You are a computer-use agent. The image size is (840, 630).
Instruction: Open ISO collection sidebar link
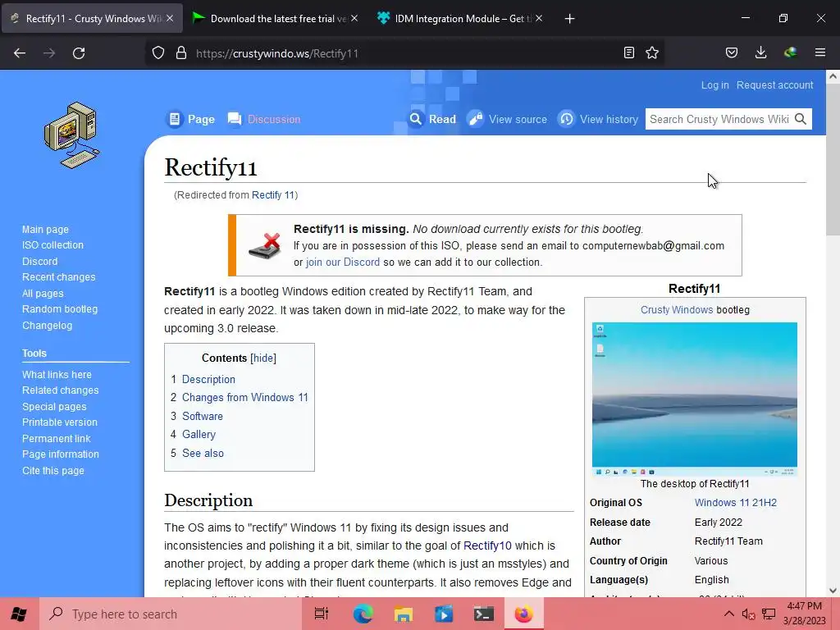(52, 244)
